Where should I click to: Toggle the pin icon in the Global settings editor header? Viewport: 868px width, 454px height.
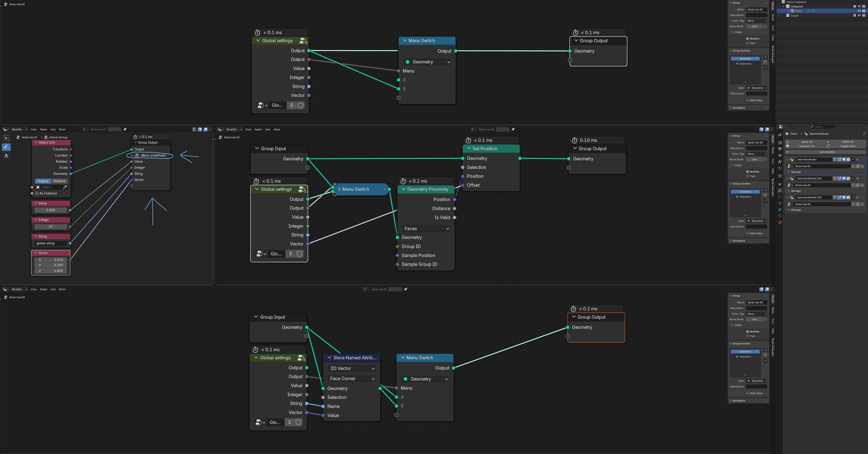(x=125, y=129)
